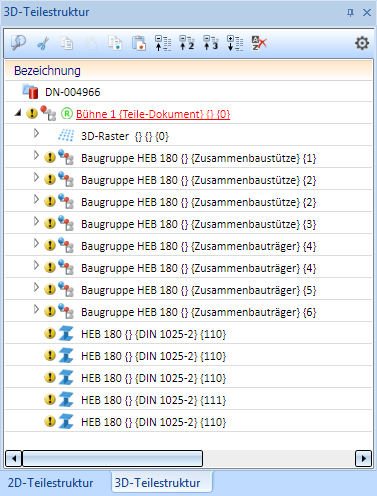Expand Baugruppe Zusammenbauträger {5}
This screenshot has height=496, width=377.
36,287
